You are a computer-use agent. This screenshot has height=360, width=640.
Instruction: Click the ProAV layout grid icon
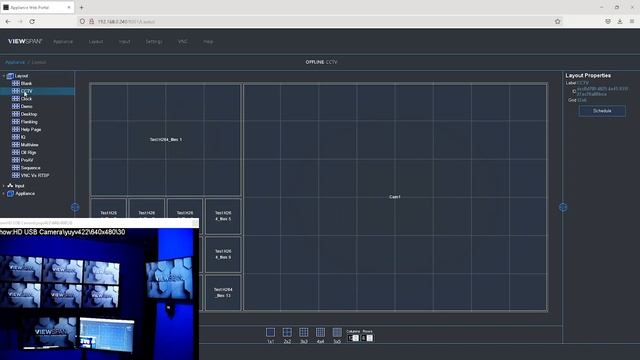16,160
